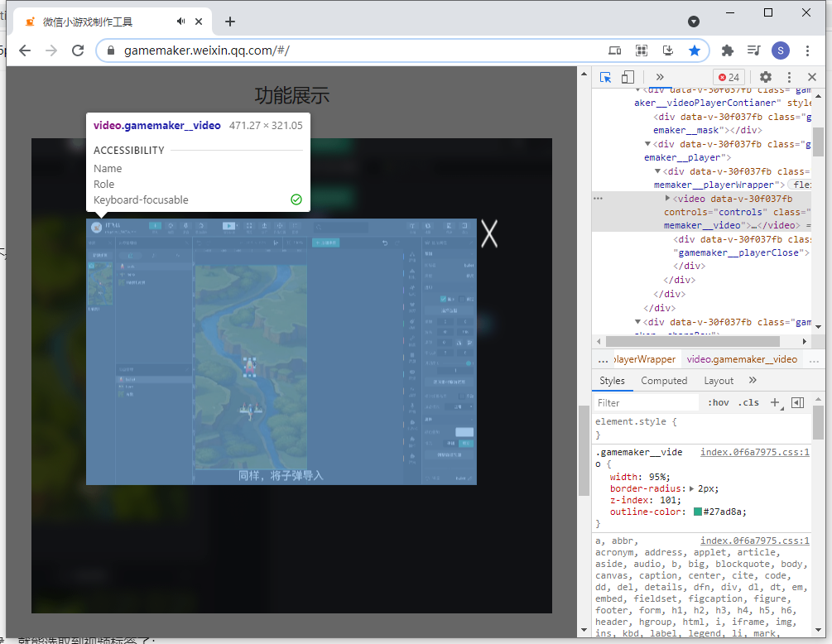Close the video player with X

point(489,234)
